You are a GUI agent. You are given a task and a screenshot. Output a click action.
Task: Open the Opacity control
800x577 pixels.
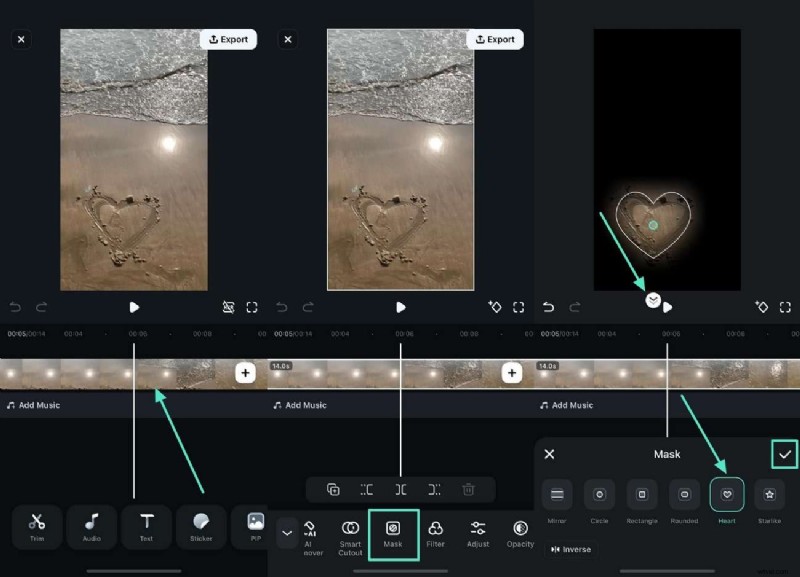(519, 534)
